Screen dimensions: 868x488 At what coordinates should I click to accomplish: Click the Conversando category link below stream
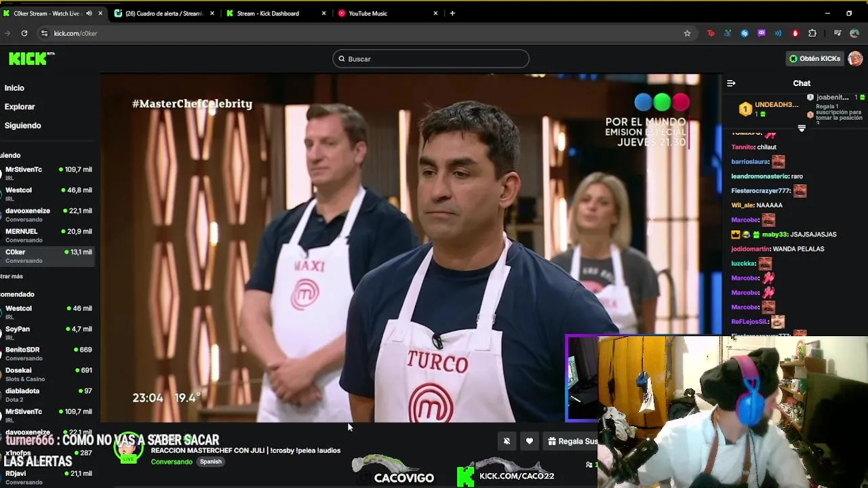tap(172, 462)
